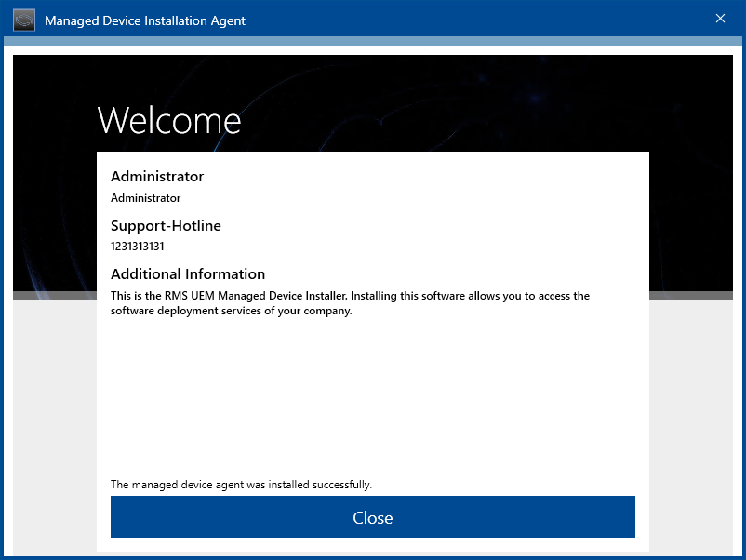Click the RMS UEM installer description first line
This screenshot has height=560, width=746.
click(x=350, y=296)
